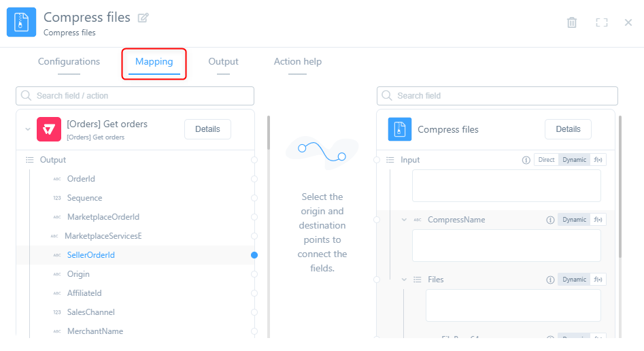Switch Input mode to Dynamic
This screenshot has width=644, height=351.
point(574,161)
